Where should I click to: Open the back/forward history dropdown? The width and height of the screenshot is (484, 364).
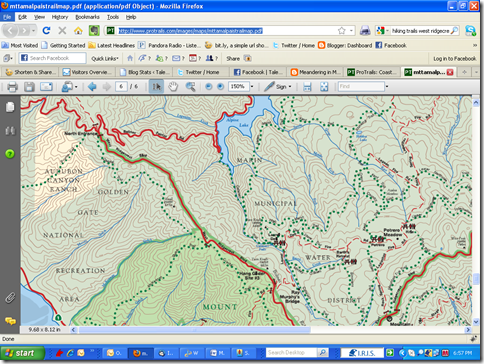33,31
